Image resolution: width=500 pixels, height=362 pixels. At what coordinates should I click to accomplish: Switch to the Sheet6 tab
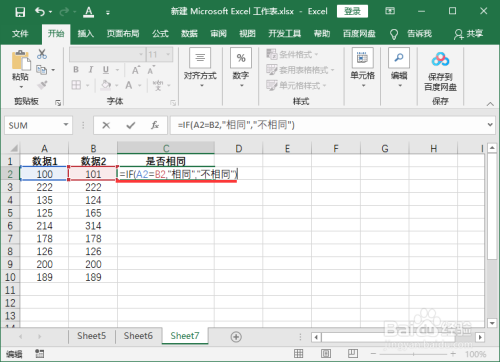point(138,336)
